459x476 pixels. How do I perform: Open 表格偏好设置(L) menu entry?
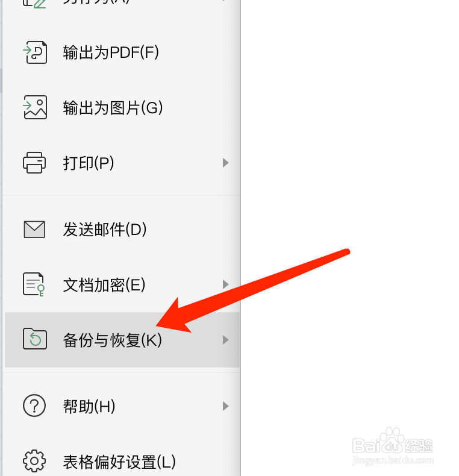(x=119, y=462)
